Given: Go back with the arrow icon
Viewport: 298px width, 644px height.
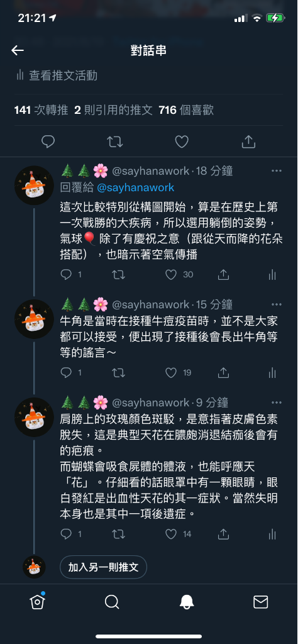Looking at the screenshot, I should pyautogui.click(x=18, y=50).
